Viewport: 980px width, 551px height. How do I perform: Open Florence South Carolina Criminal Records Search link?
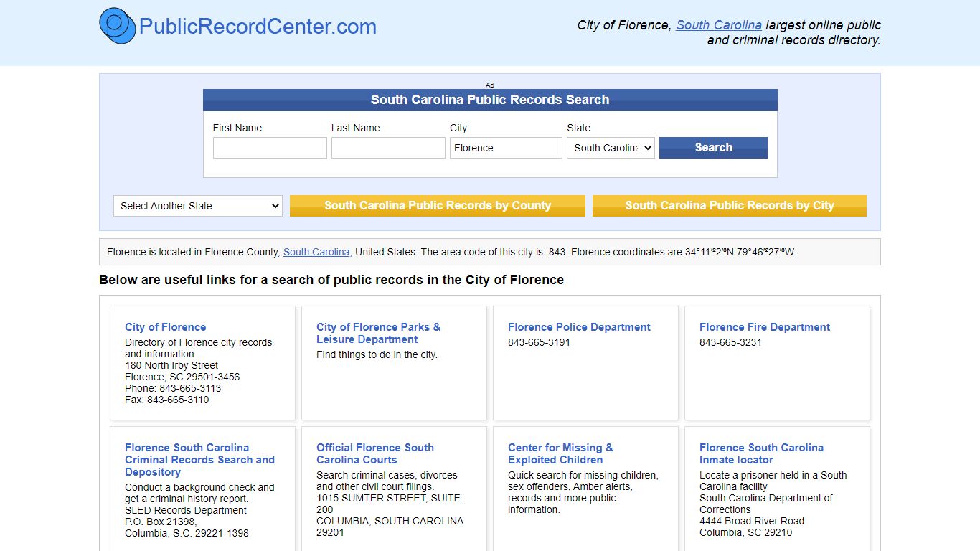(199, 460)
